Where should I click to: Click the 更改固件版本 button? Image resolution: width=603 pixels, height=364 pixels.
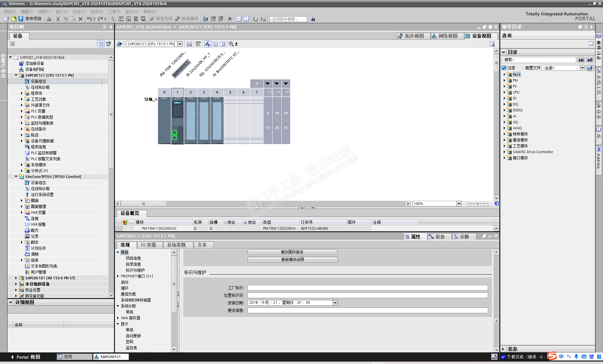pyautogui.click(x=292, y=252)
